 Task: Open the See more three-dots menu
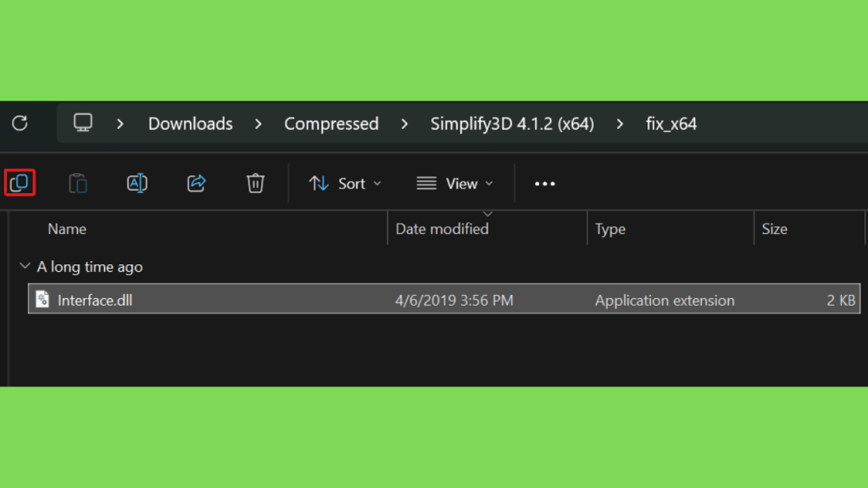(545, 184)
